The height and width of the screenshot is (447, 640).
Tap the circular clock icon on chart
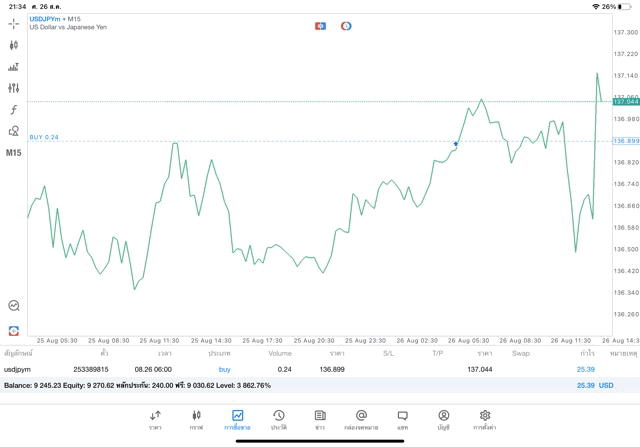click(346, 26)
